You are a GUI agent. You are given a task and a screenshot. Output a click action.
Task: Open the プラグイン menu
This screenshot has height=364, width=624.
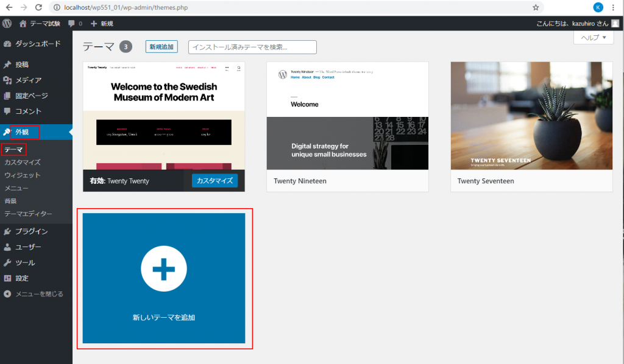(x=31, y=231)
